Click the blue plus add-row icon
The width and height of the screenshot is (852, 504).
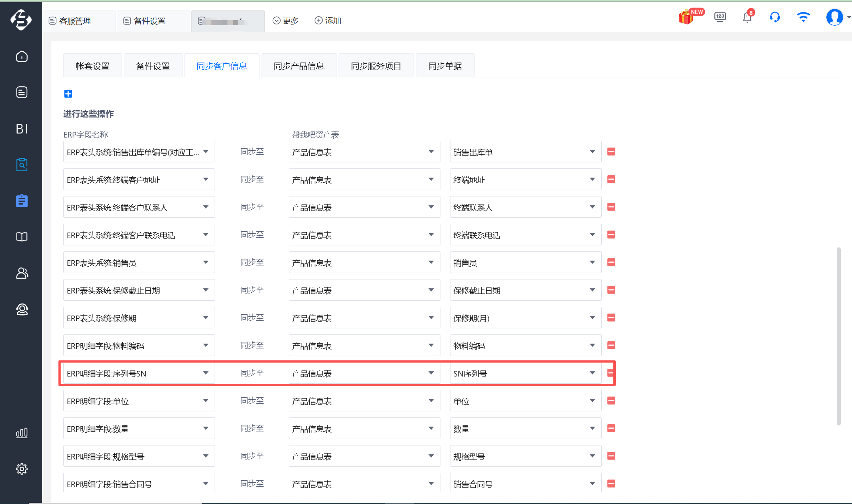pyautogui.click(x=68, y=94)
